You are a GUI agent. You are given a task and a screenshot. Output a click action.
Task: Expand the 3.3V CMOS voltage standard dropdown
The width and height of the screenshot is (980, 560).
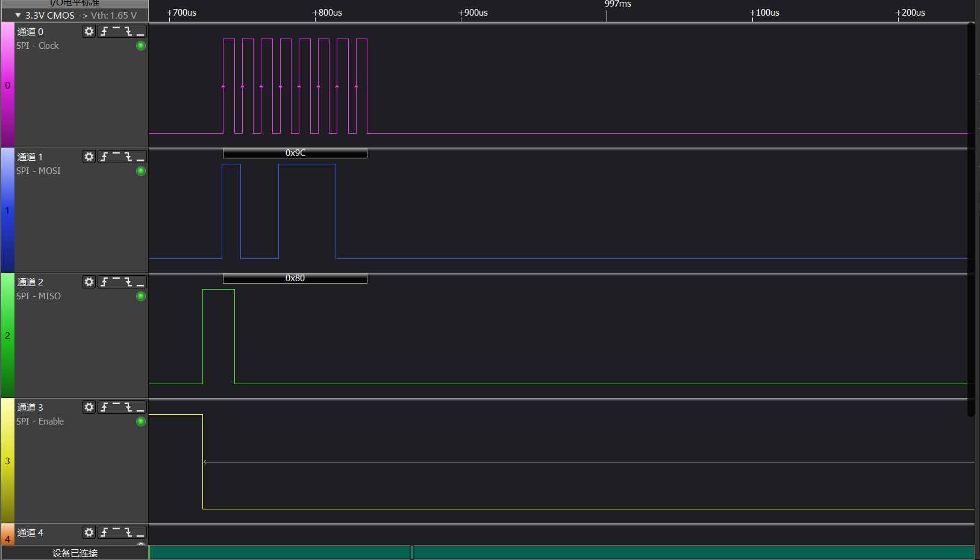tap(18, 15)
